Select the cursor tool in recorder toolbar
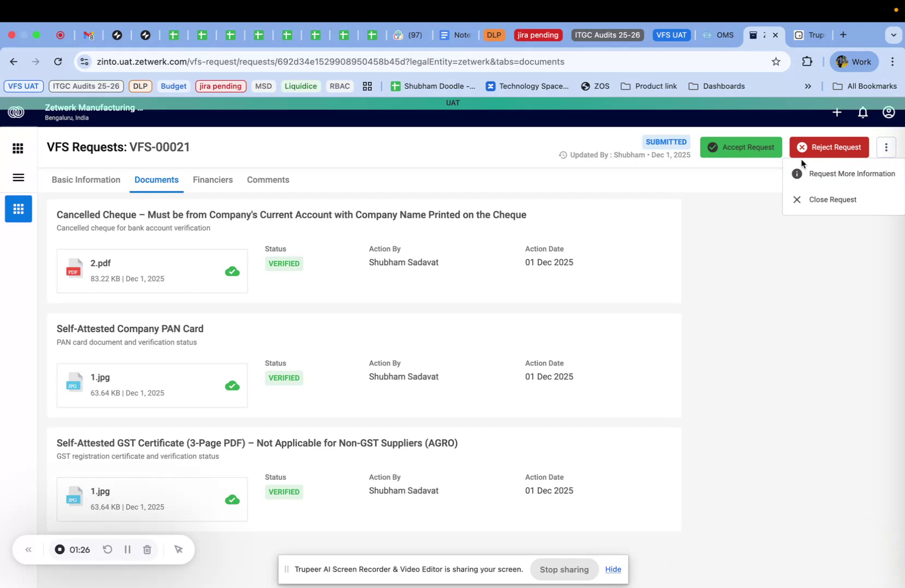 click(178, 549)
